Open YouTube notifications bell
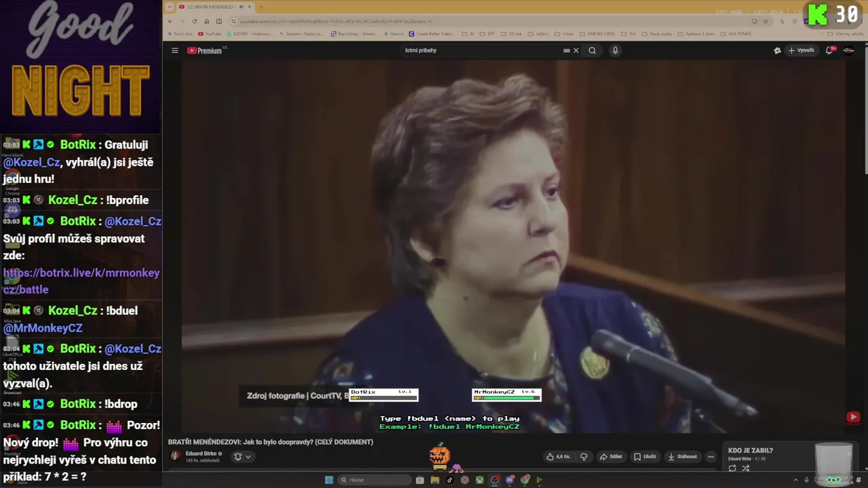The width and height of the screenshot is (868, 488). (829, 50)
